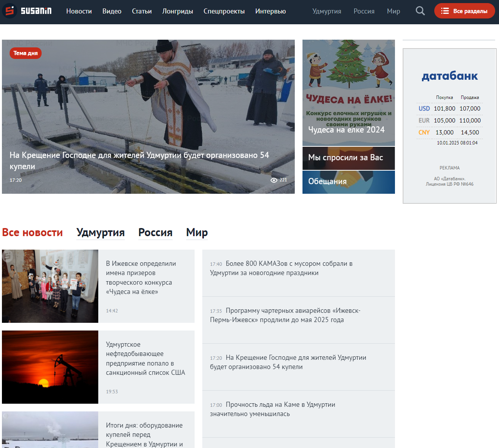499x448 pixels.
Task: Open oil pump sunset thumbnail
Action: (50, 367)
